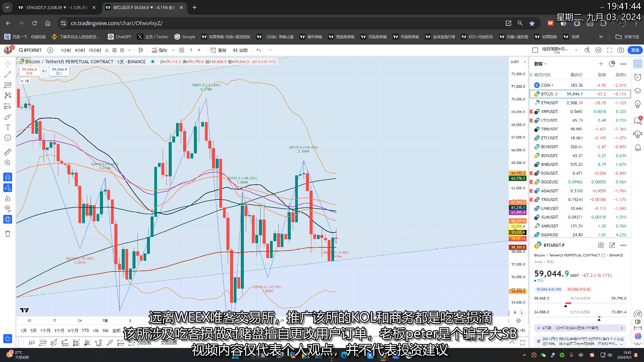The height and width of the screenshot is (362, 644).
Task: Switch to ETHUSDT.P browser tab
Action: tap(57, 7)
